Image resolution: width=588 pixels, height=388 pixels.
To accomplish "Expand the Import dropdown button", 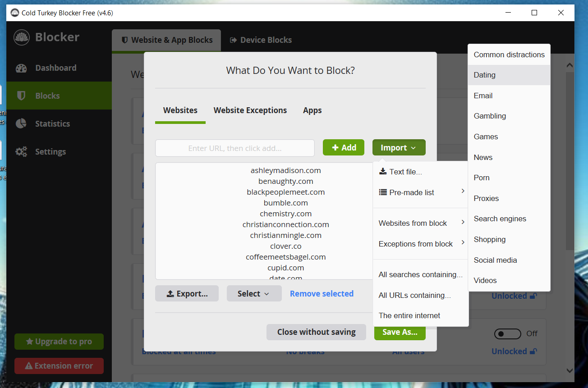I will (399, 147).
